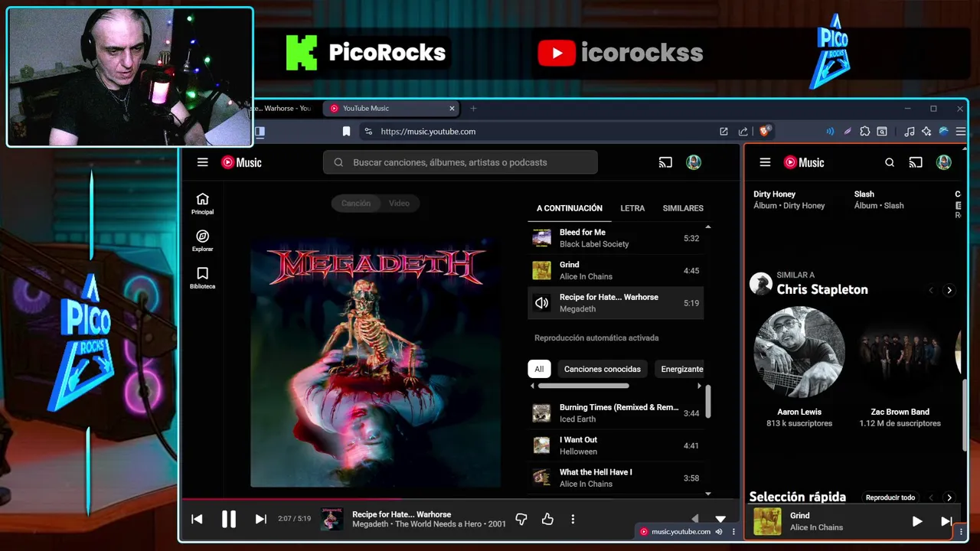Skip to the previous track in main player
Screen dimensions: 980x551
pyautogui.click(x=197, y=519)
